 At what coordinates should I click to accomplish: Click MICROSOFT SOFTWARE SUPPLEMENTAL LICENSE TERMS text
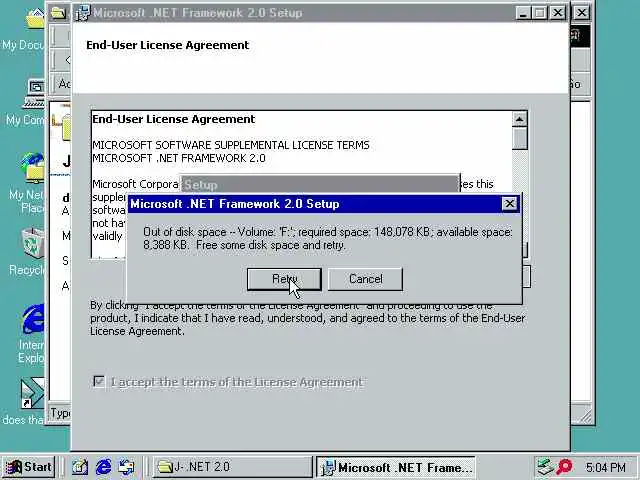231,145
